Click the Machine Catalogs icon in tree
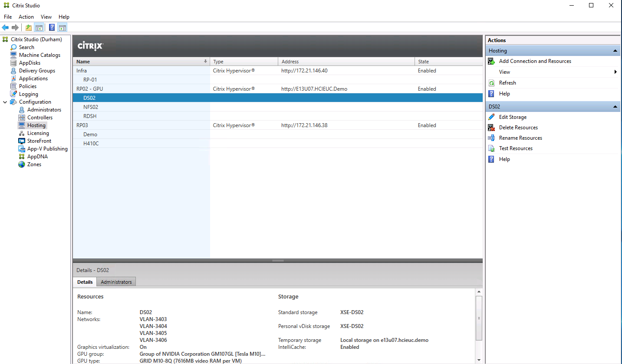Viewport: 622px width, 364px height. pos(14,55)
